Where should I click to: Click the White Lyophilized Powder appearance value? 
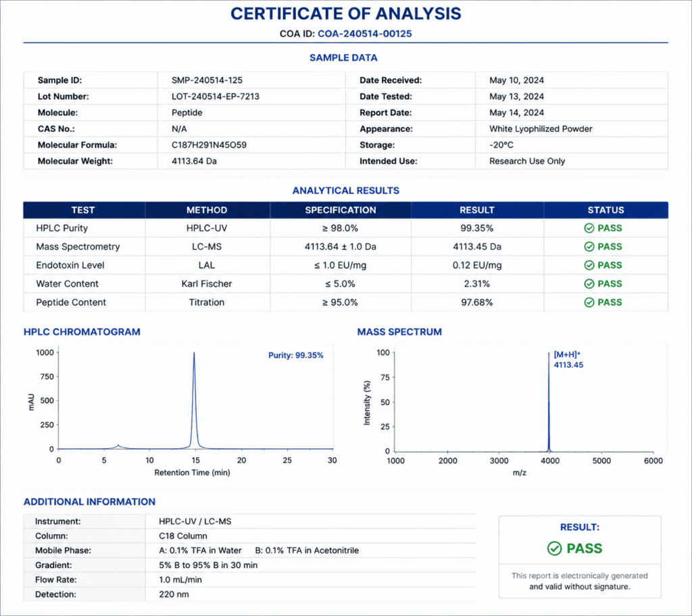(x=541, y=129)
